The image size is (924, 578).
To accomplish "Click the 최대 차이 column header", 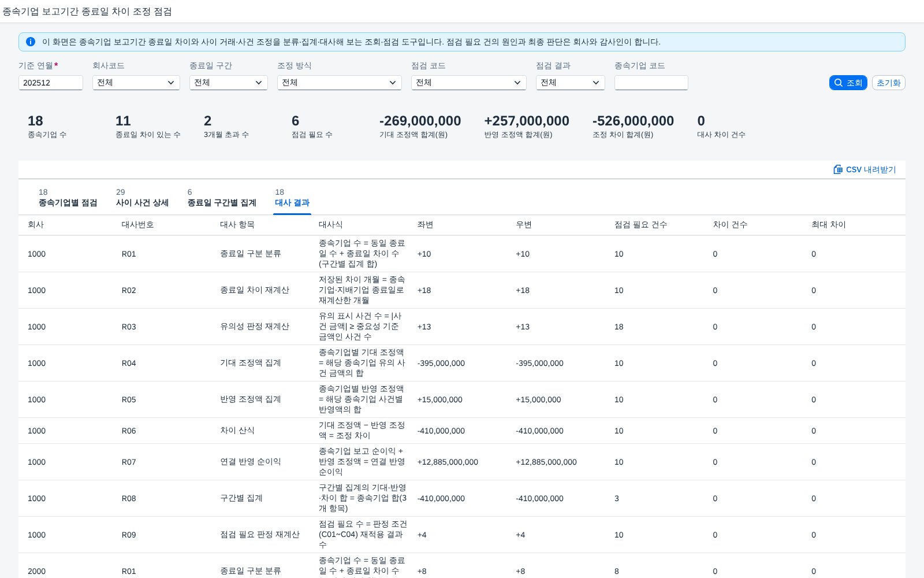I will 829,225.
